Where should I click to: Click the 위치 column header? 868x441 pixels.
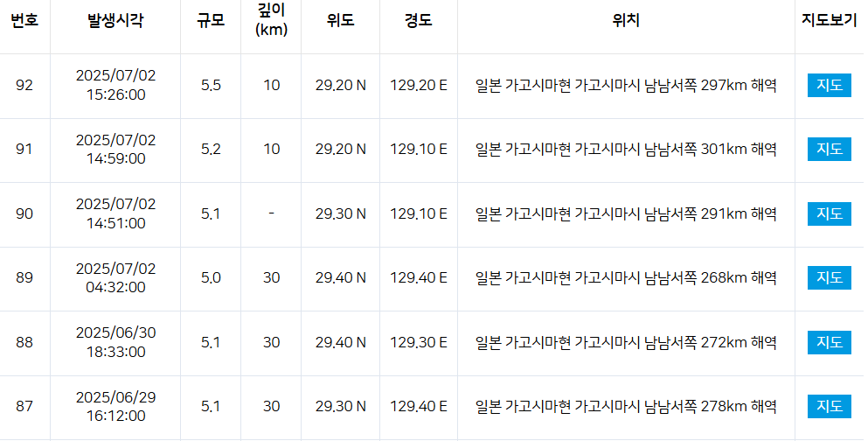pyautogui.click(x=626, y=21)
